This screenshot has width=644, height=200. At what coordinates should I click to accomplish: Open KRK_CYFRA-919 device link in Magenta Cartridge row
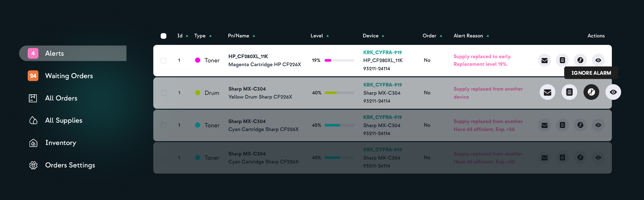(x=383, y=52)
